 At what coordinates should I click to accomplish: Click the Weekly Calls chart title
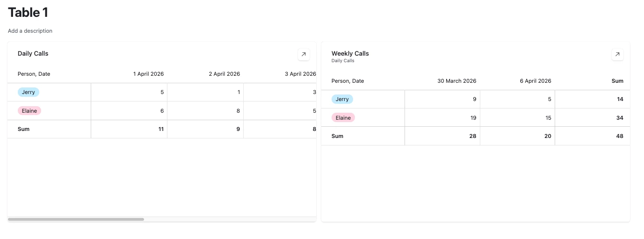350,53
